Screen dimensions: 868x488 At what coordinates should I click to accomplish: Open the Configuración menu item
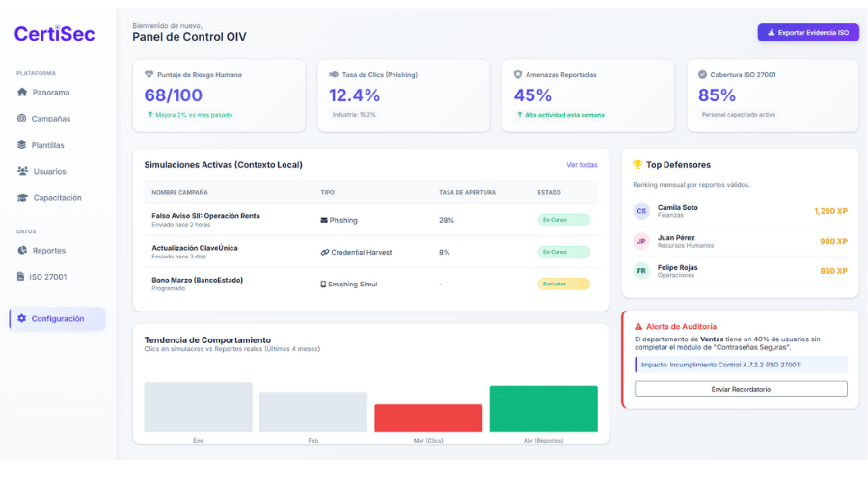tap(57, 319)
